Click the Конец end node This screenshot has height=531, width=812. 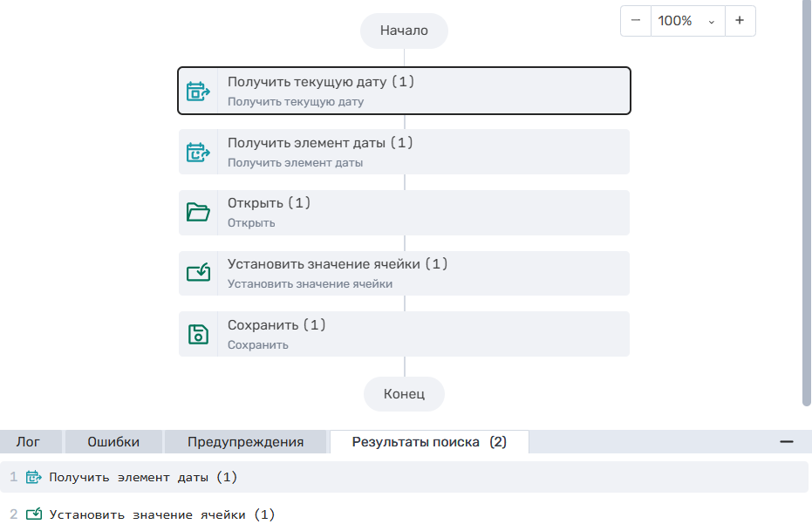tap(404, 394)
